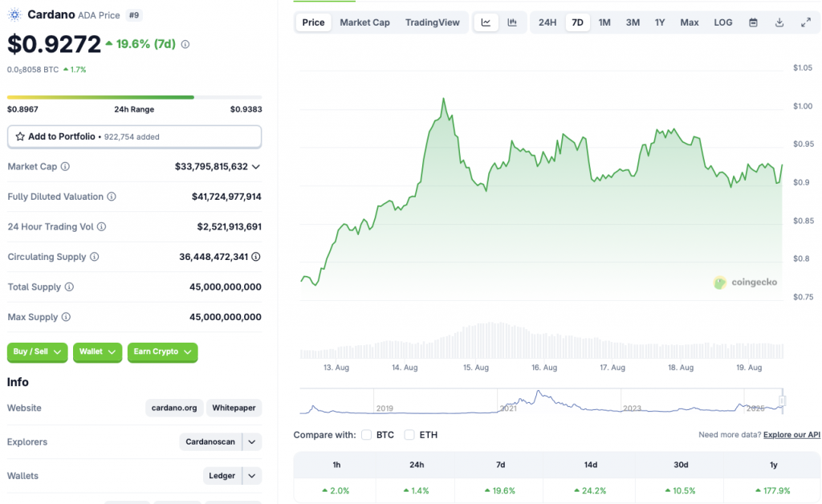The width and height of the screenshot is (822, 504).
Task: Switch to the line chart view icon
Action: click(x=486, y=22)
